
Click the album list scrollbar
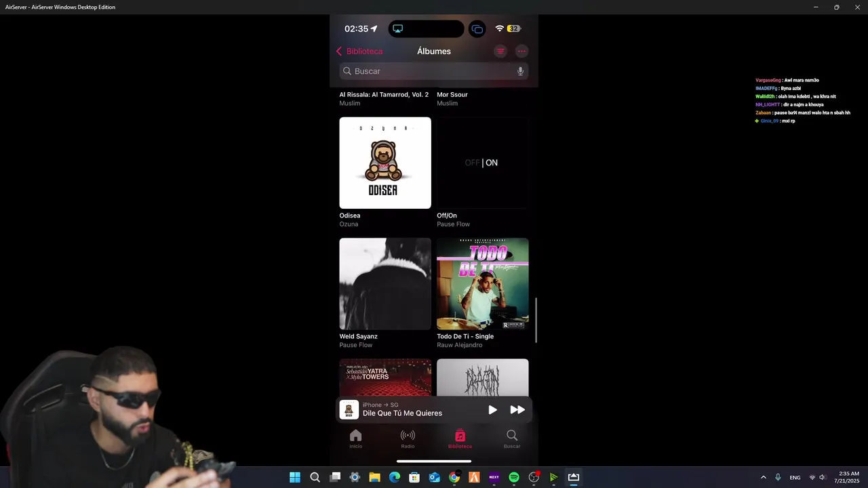(x=536, y=320)
